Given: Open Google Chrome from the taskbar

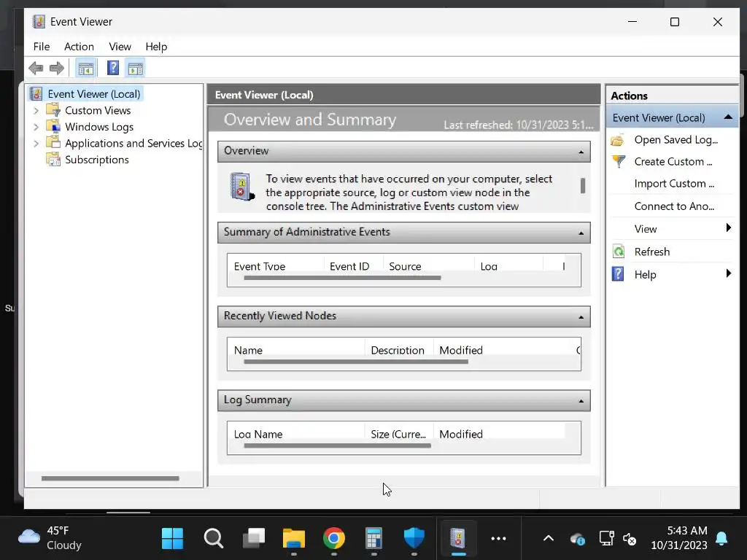Looking at the screenshot, I should coord(334,539).
